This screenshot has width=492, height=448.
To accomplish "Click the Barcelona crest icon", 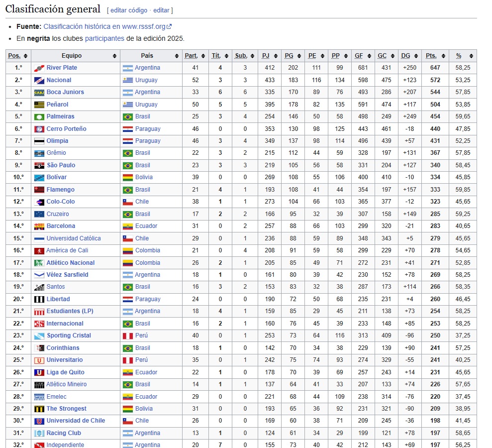I will [39, 226].
